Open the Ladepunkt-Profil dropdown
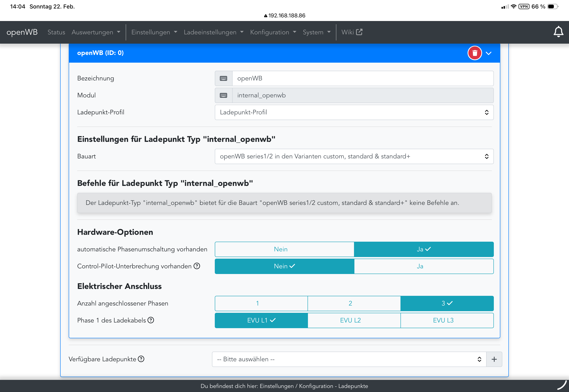Screen dimensions: 569x392 pyautogui.click(x=354, y=112)
